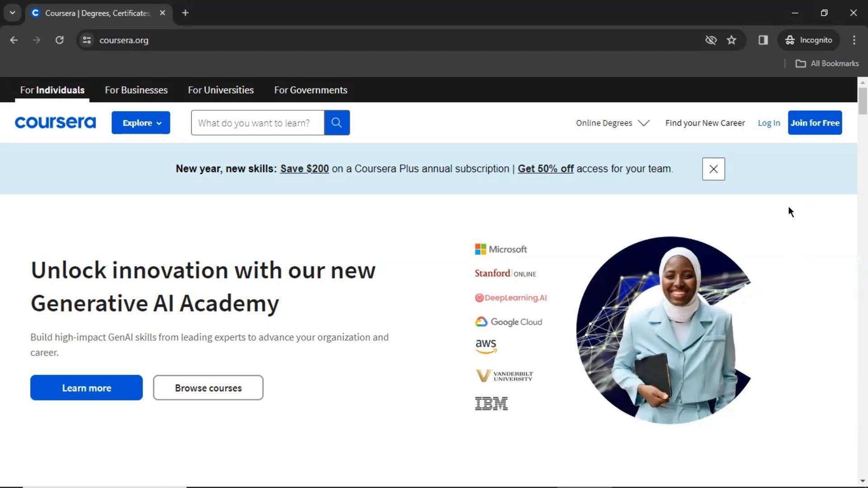Expand the Explore dropdown
This screenshot has height=488, width=868.
click(141, 123)
